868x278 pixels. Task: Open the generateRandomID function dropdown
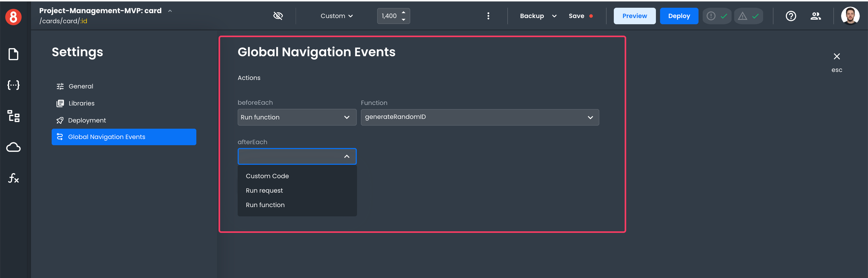pos(479,117)
